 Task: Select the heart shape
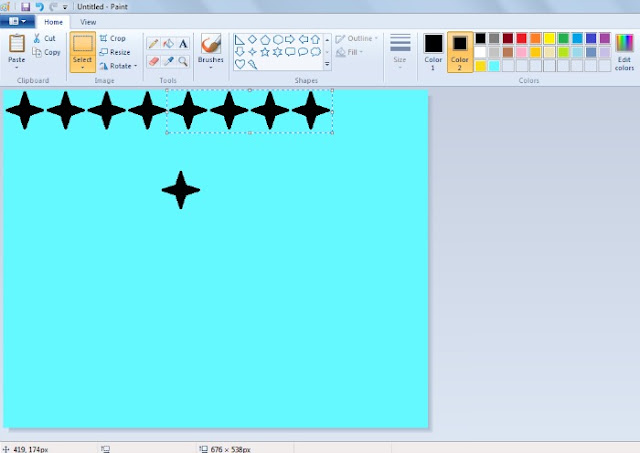tap(240, 64)
